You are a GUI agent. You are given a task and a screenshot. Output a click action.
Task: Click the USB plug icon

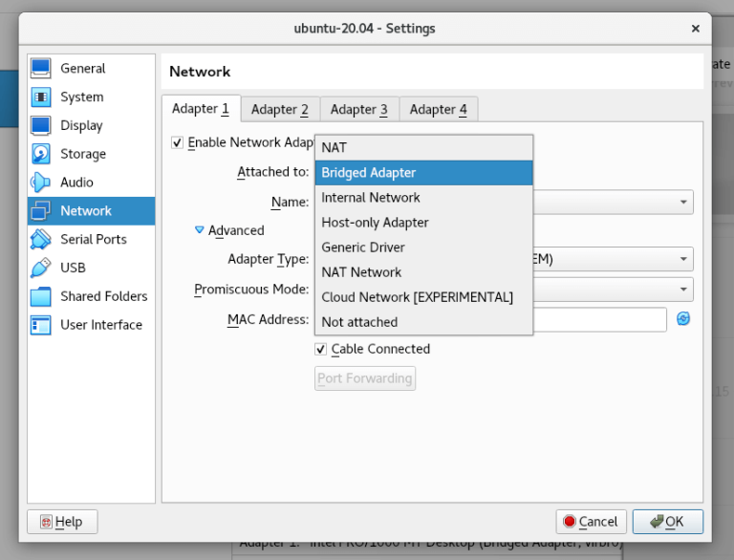point(41,268)
